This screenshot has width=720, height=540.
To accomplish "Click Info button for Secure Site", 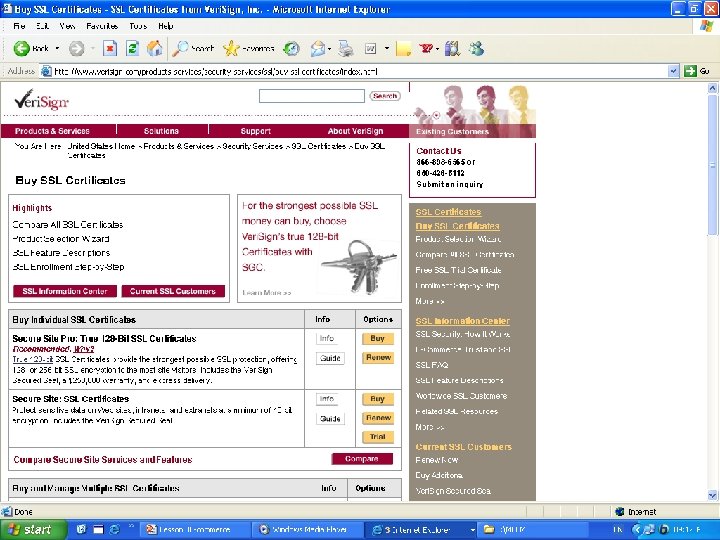I will coord(327,399).
